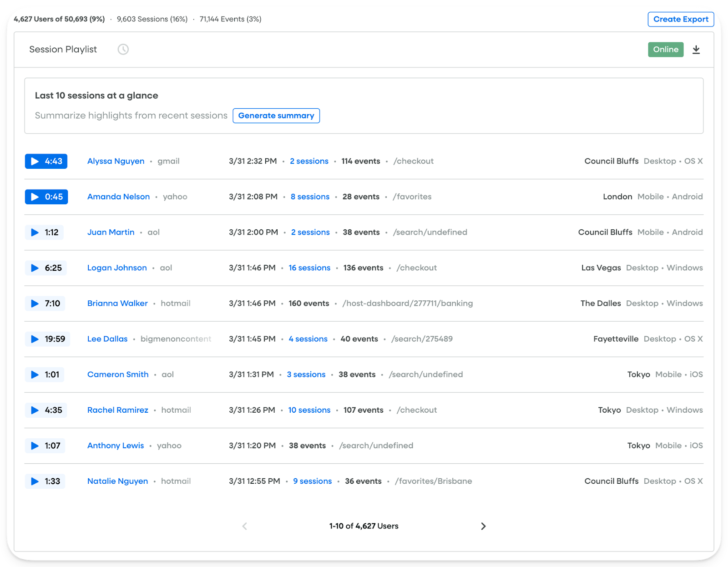Open Natalie Nguyen's 9 sessions
This screenshot has height=567, width=728.
pos(312,481)
